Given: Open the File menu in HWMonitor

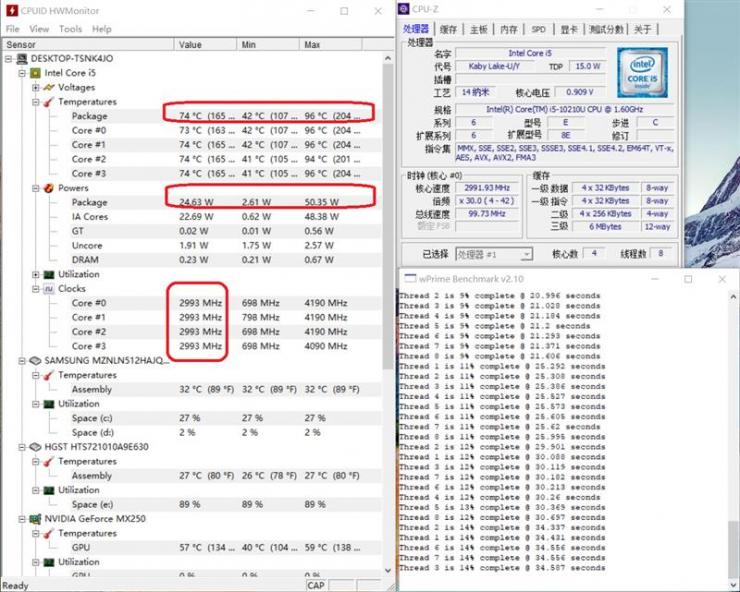Looking at the screenshot, I should [x=12, y=29].
